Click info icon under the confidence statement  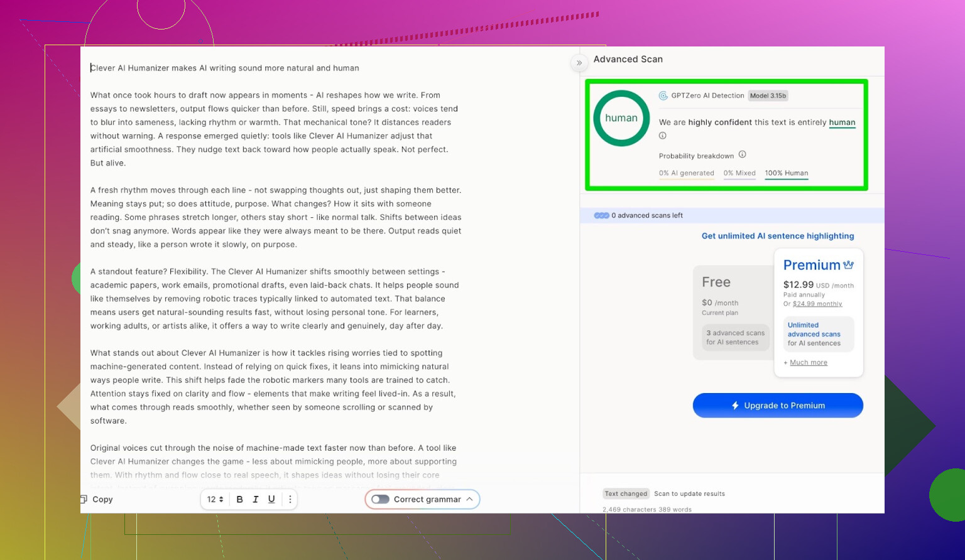tap(662, 136)
